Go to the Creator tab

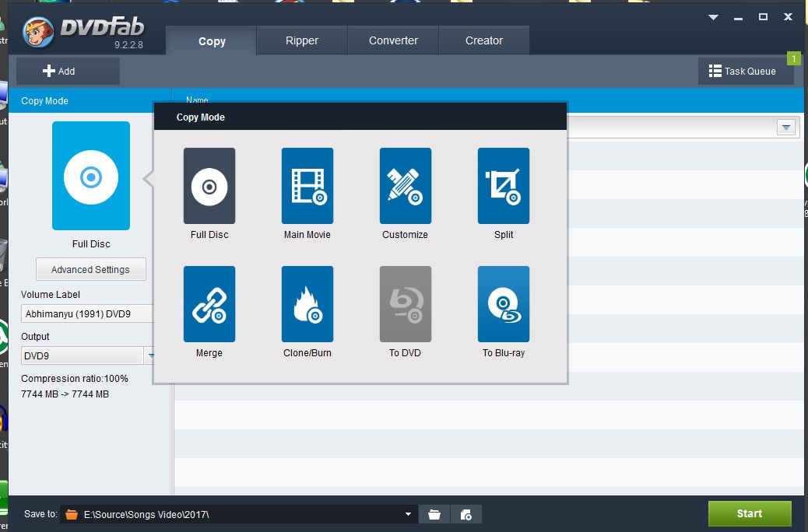click(x=484, y=40)
